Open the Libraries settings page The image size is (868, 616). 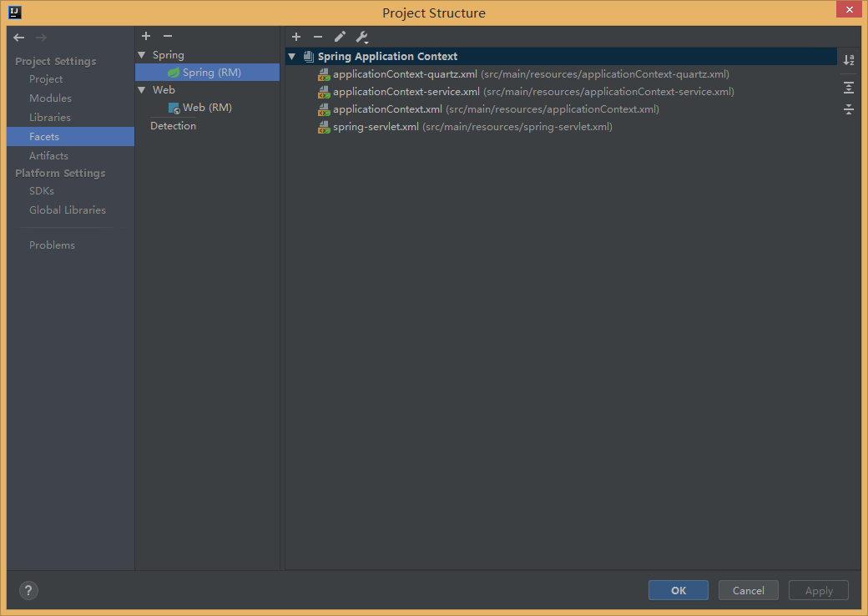pos(50,118)
